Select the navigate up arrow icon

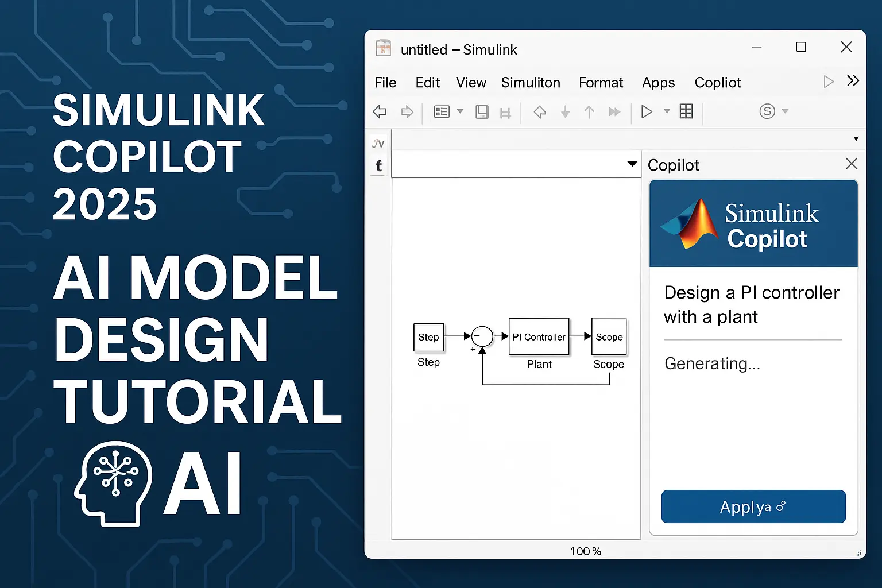589,111
